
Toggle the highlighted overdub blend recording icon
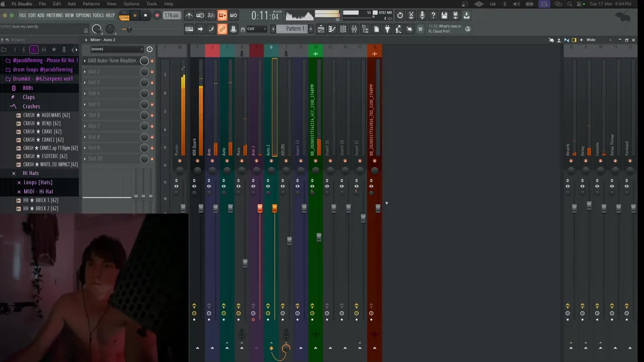pyautogui.click(x=222, y=16)
